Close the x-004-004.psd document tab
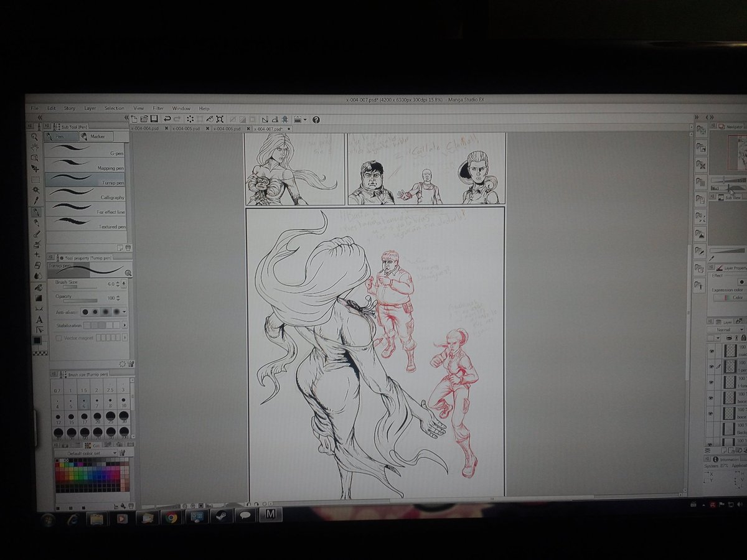747x560 pixels. coord(167,129)
